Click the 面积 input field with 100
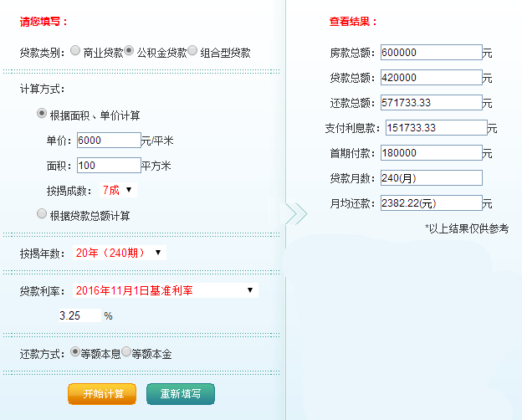The height and width of the screenshot is (420, 522). pyautogui.click(x=109, y=166)
